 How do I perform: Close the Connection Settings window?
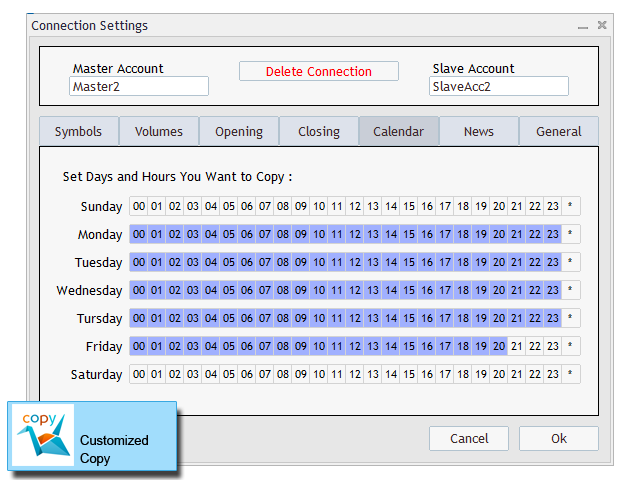(x=602, y=25)
